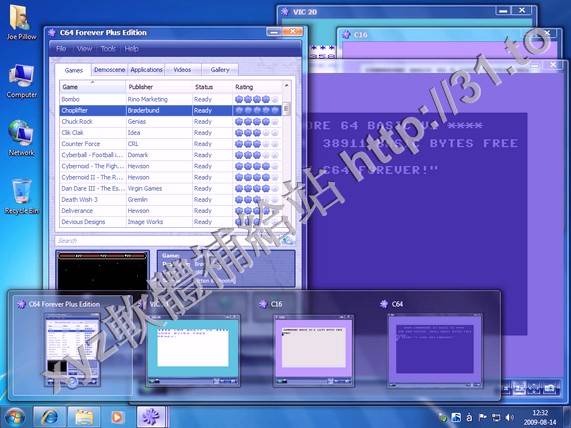This screenshot has width=571, height=428.
Task: Click the Brøderbund publisher cell
Action: (159, 110)
